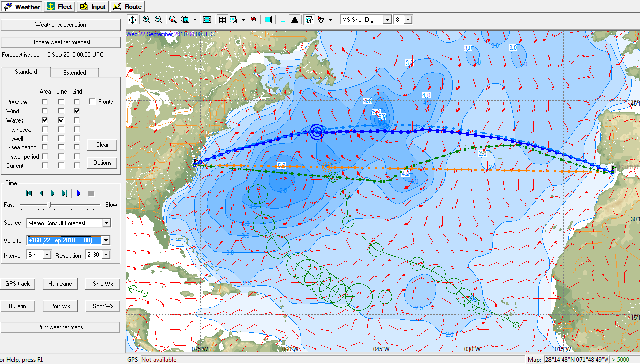Click the cyan square chart-frame icon

coord(268,20)
